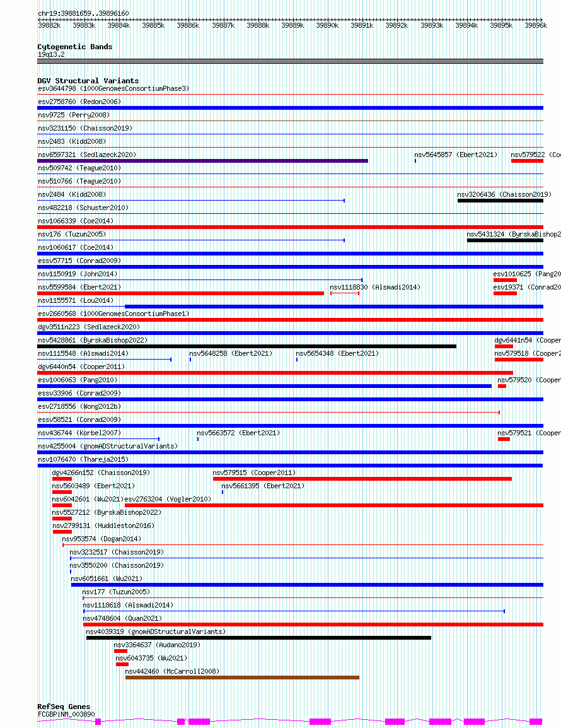This screenshot has width=561, height=728.
Task: Click nsv5654348 (Ebert2021) label
Action: [337, 354]
